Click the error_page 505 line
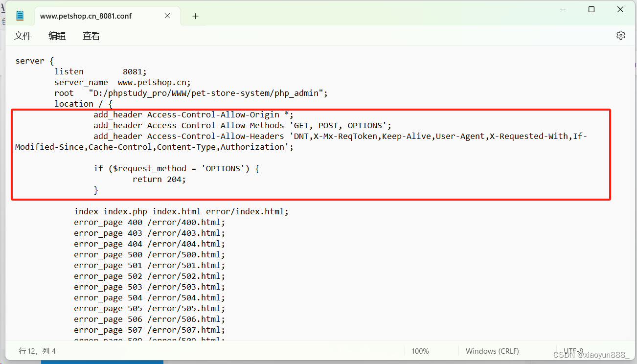 click(x=149, y=308)
